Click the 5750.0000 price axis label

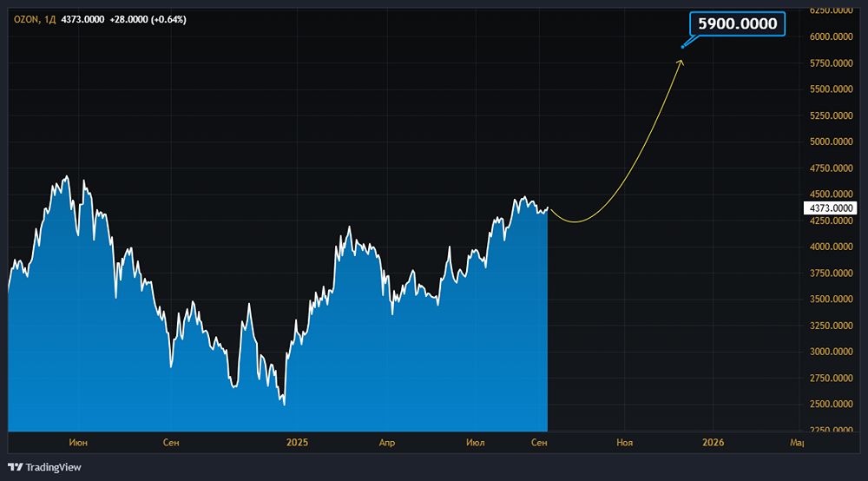[831, 63]
